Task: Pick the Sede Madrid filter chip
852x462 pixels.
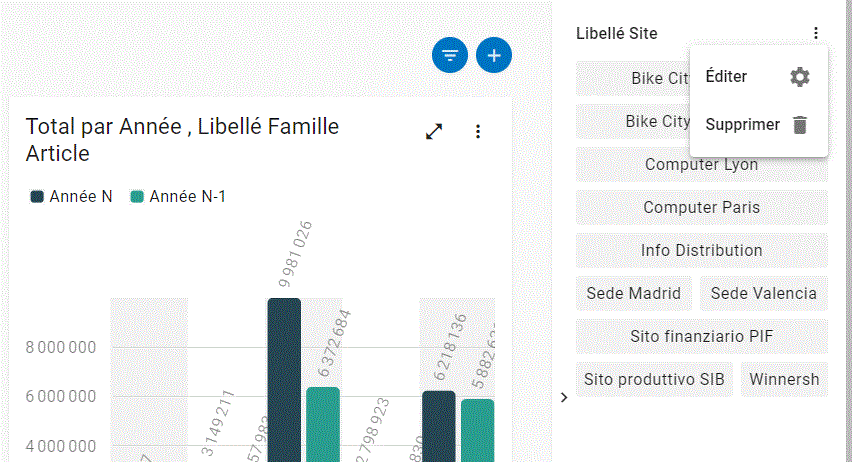Action: 633,293
